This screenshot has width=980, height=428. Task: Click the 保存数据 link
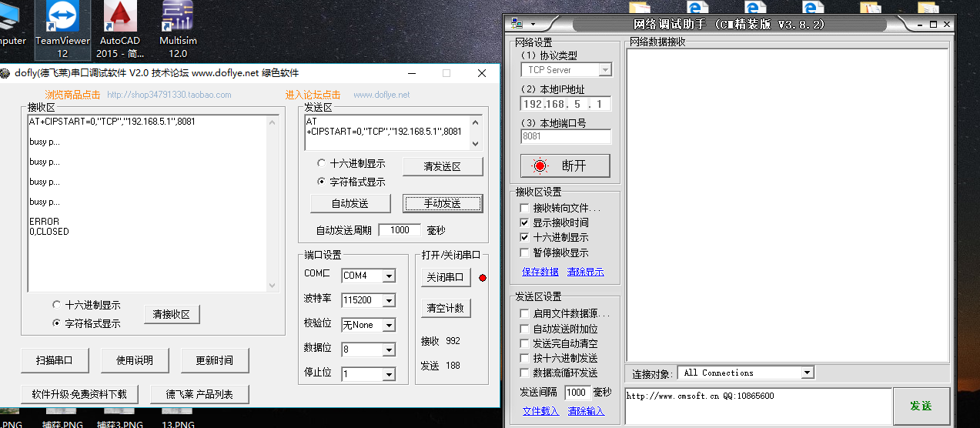pos(540,272)
